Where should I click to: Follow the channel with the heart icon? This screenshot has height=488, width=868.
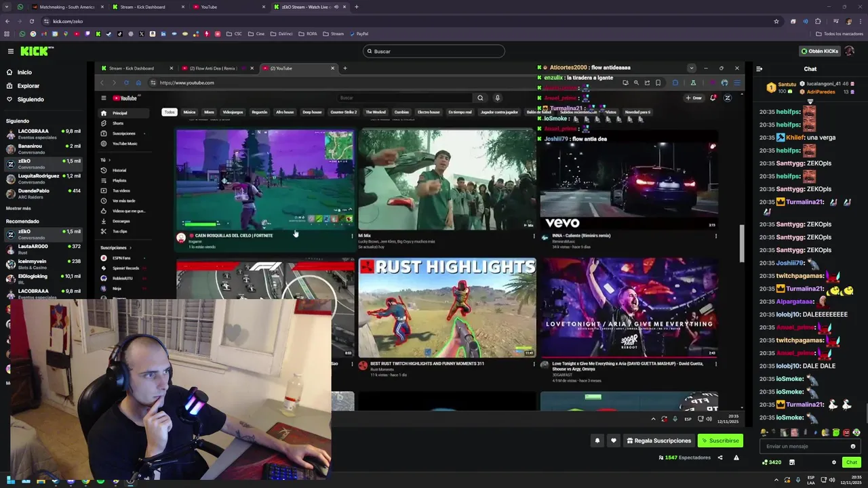614,441
